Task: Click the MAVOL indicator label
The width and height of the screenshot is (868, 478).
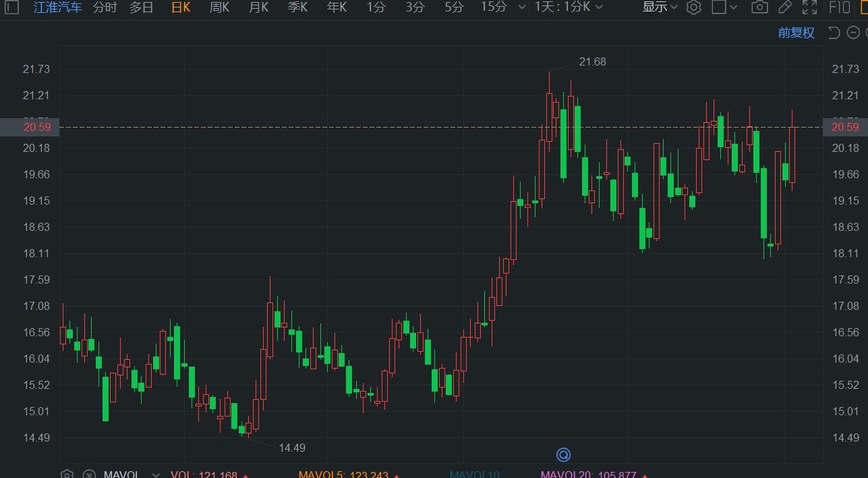Action: point(123,475)
